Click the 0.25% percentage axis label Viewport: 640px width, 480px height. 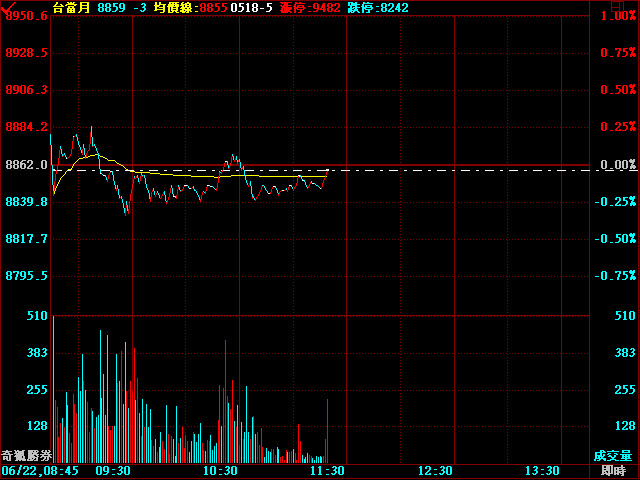click(x=618, y=127)
